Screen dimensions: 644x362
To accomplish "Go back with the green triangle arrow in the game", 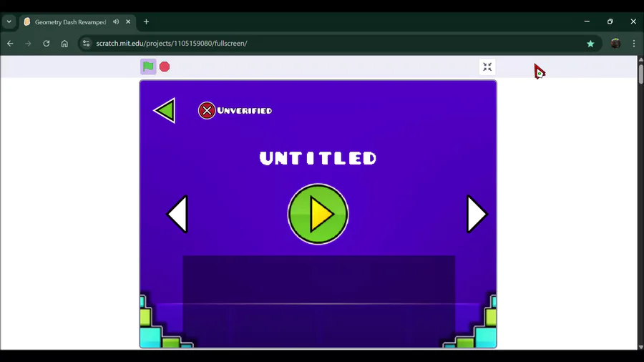I will click(165, 110).
